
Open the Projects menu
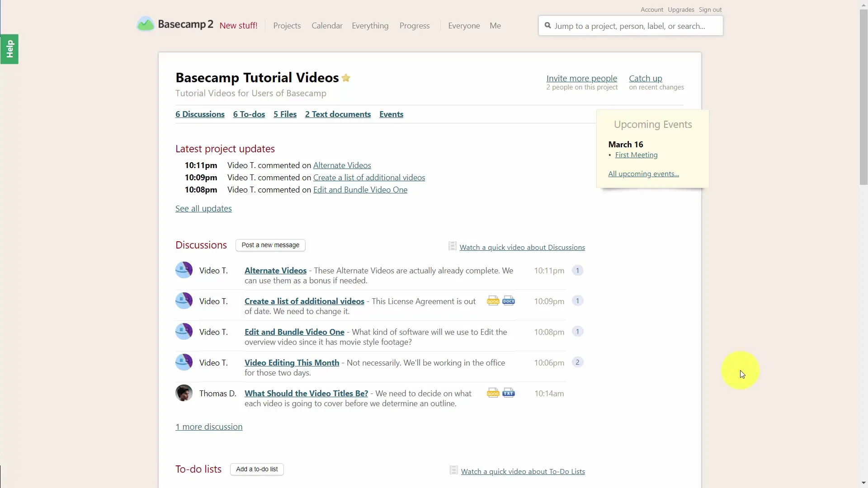287,26
